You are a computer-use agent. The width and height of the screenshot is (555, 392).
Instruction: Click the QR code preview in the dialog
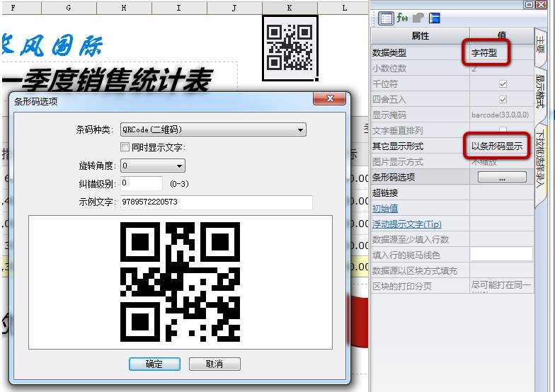(180, 282)
